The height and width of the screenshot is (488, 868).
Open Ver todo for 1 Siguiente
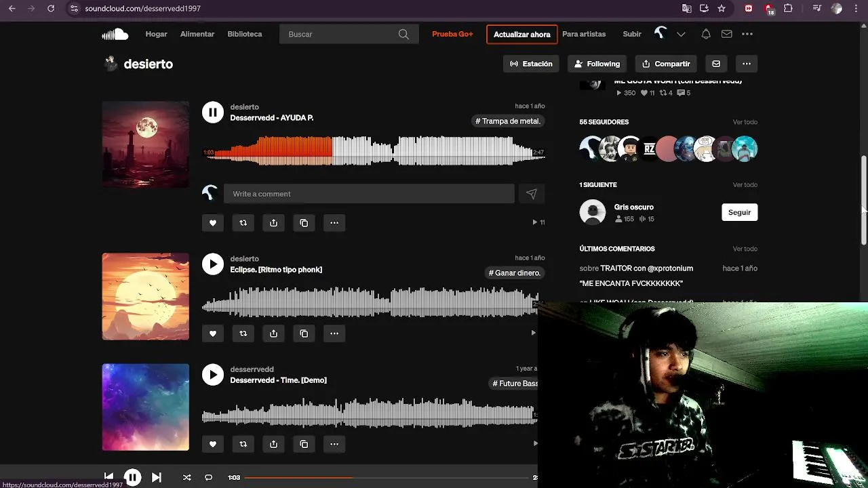745,185
